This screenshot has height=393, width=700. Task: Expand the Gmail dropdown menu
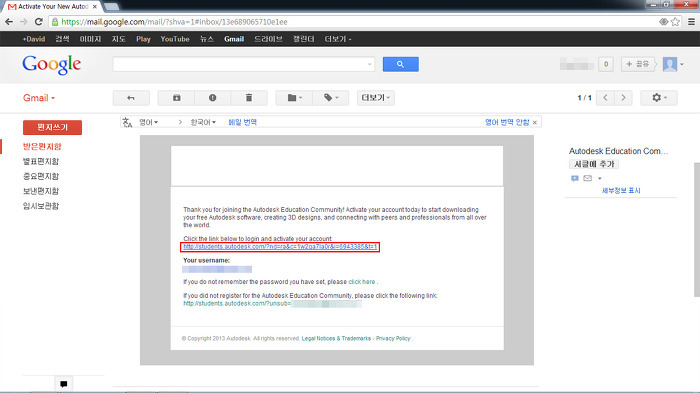(x=39, y=98)
